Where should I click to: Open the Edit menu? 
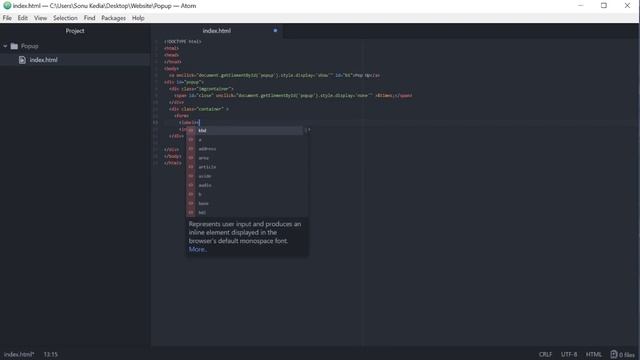[22, 18]
